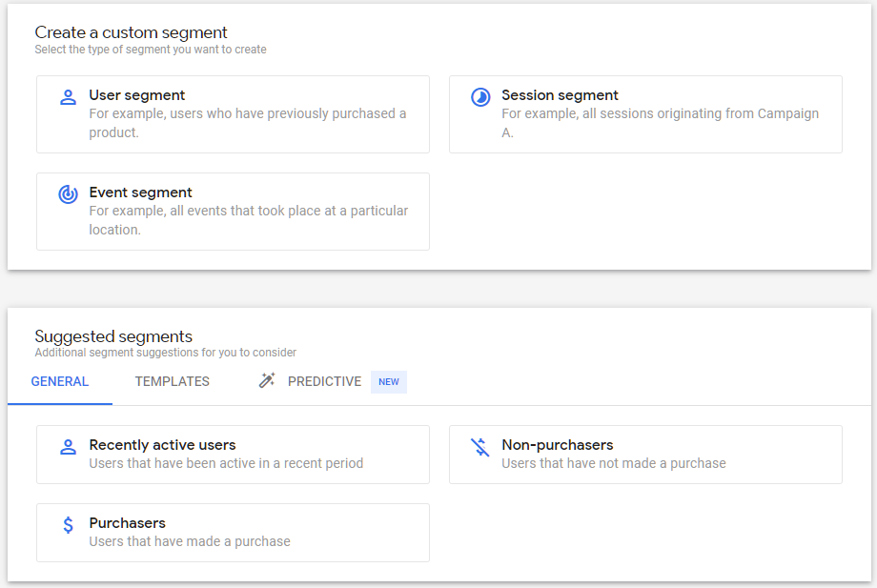Choose the Non-purchasers heading
The width and height of the screenshot is (877, 588).
[x=558, y=445]
